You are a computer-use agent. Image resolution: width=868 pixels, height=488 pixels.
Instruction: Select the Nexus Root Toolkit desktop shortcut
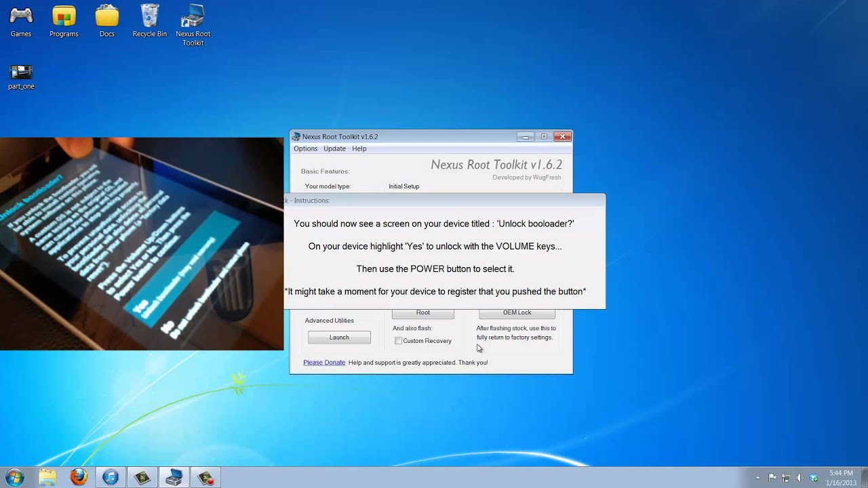coord(193,26)
